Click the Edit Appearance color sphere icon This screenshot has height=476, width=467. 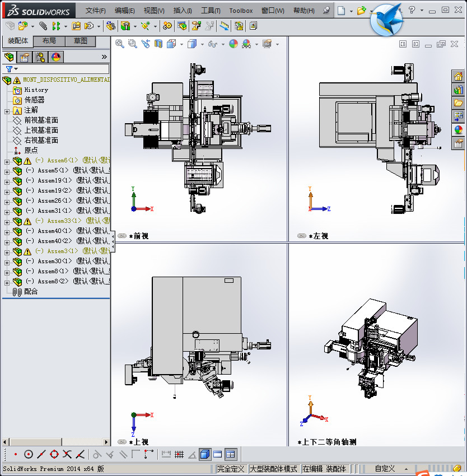tap(233, 44)
